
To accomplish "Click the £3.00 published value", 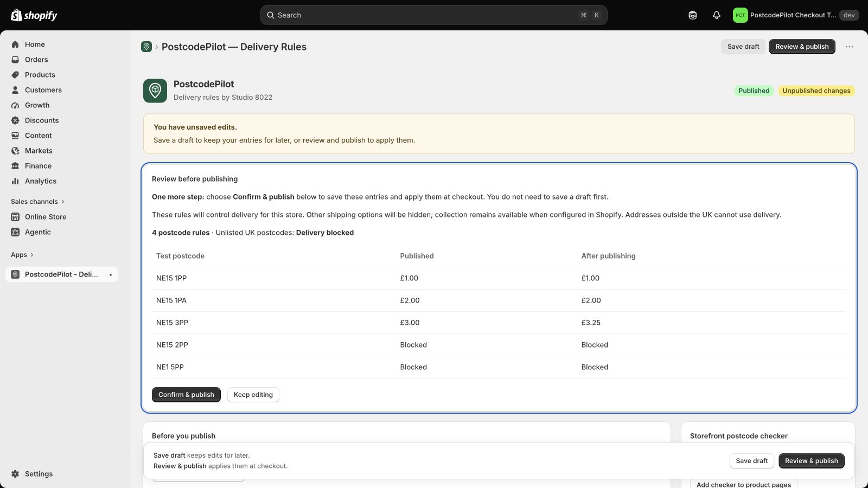I will click(x=410, y=323).
